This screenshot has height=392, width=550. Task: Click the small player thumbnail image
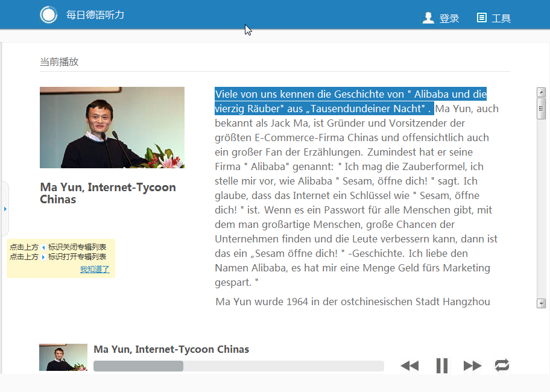coord(63,357)
